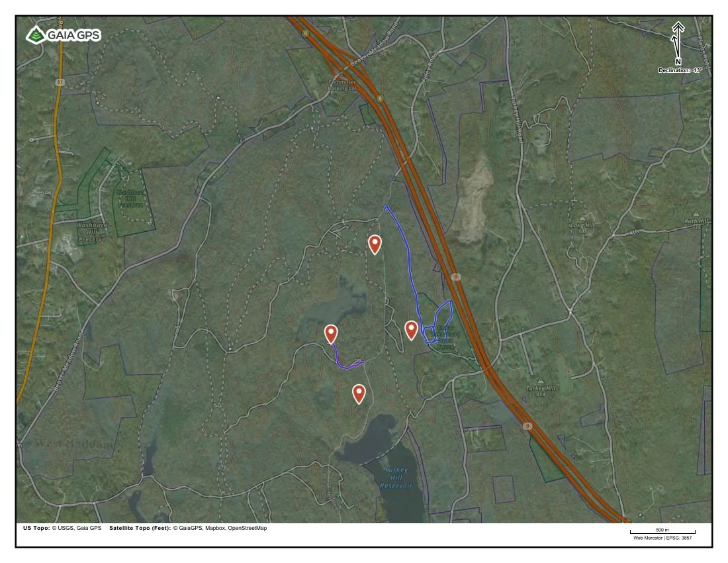Click the 500 m scale bar
Image resolution: width=728 pixels, height=563 pixels.
(x=662, y=532)
